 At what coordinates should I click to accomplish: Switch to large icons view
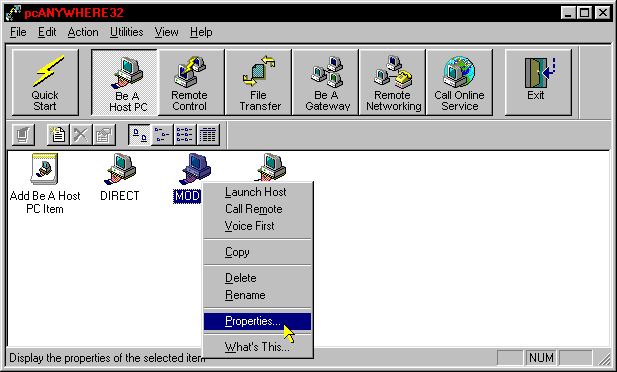click(139, 135)
